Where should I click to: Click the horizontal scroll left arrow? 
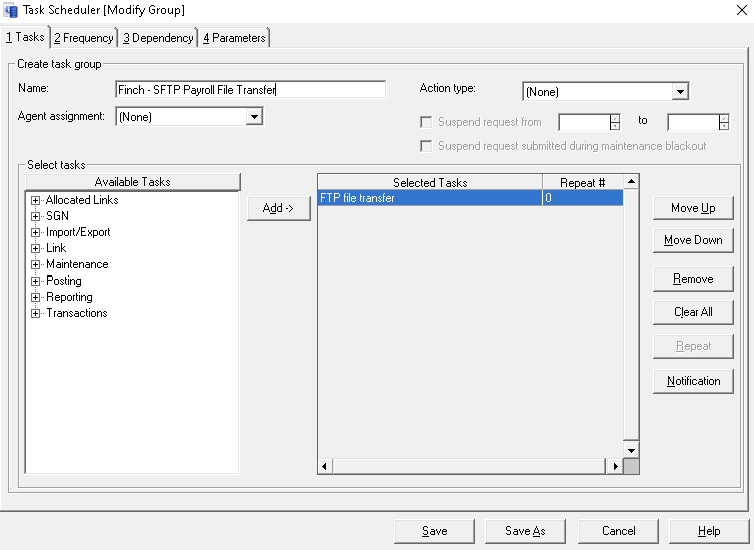[325, 466]
